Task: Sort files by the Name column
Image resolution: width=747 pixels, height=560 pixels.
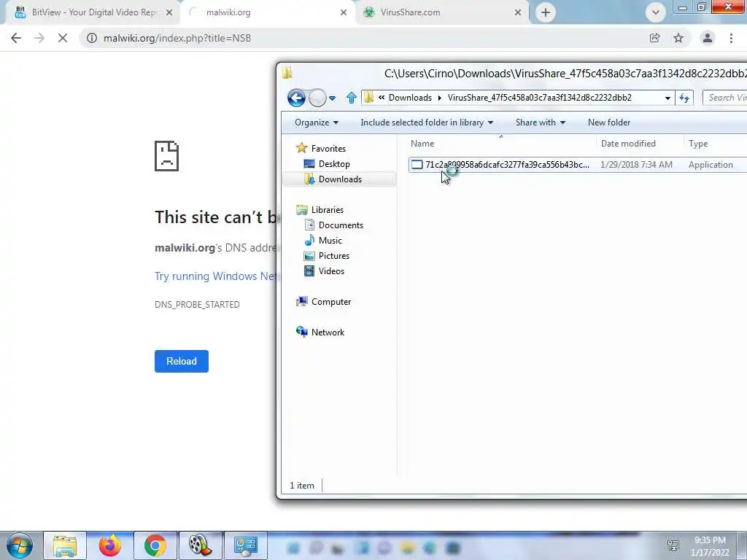Action: pos(501,144)
